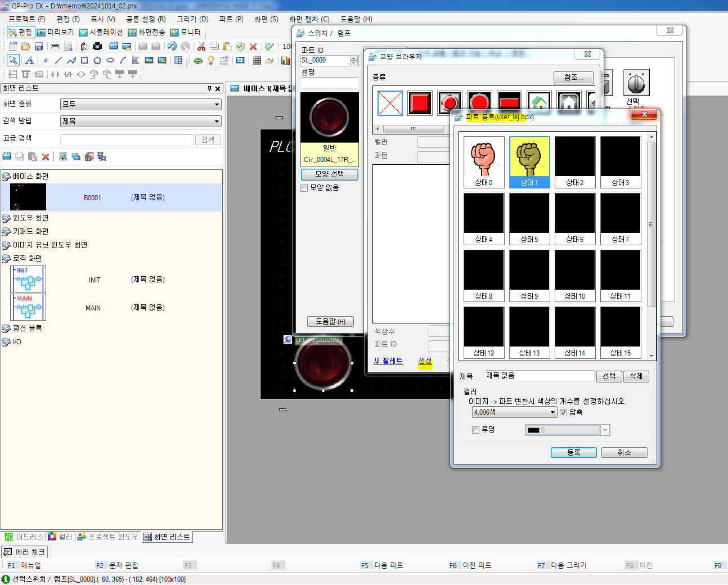Uncheck the 압축 checkbox

click(x=563, y=412)
